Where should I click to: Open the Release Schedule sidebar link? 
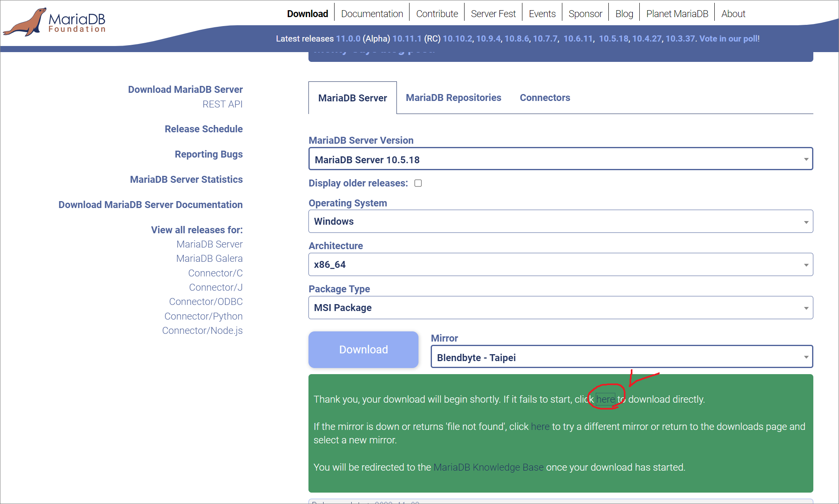coord(204,129)
